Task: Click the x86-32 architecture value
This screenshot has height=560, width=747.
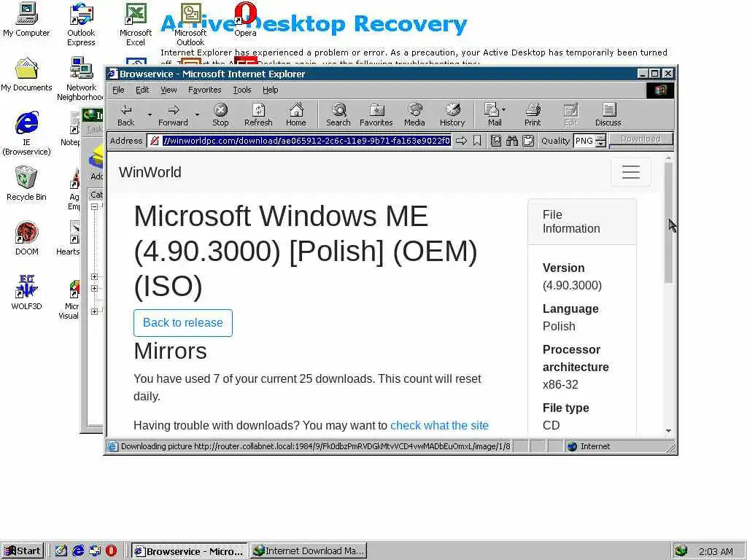Action: pyautogui.click(x=560, y=384)
